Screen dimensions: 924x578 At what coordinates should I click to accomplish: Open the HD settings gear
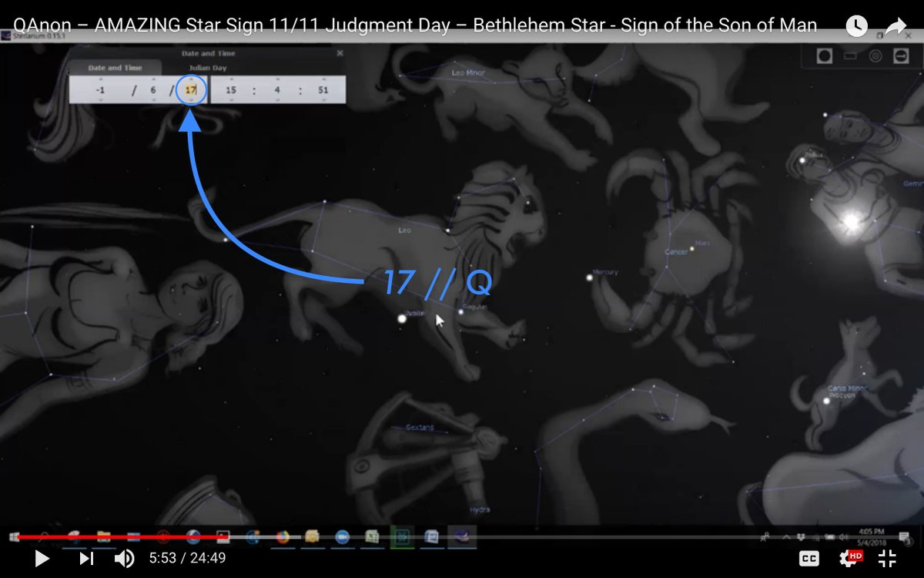click(x=851, y=558)
